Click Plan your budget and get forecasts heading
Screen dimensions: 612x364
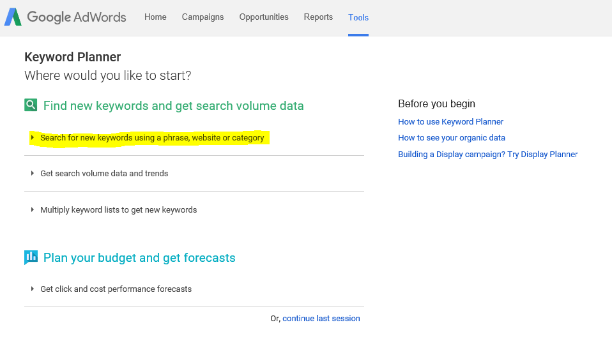point(139,258)
